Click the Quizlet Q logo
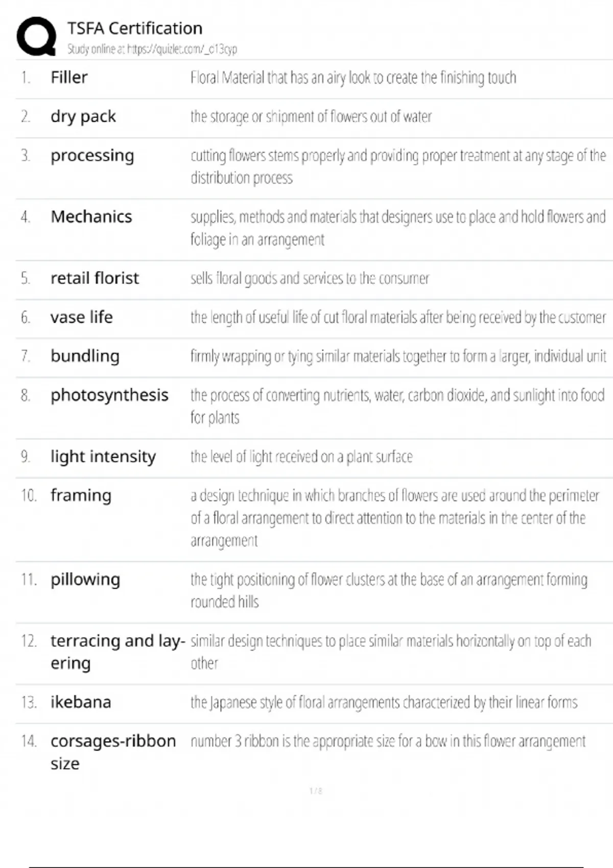Viewport: 613px width, 868px height. [36, 36]
